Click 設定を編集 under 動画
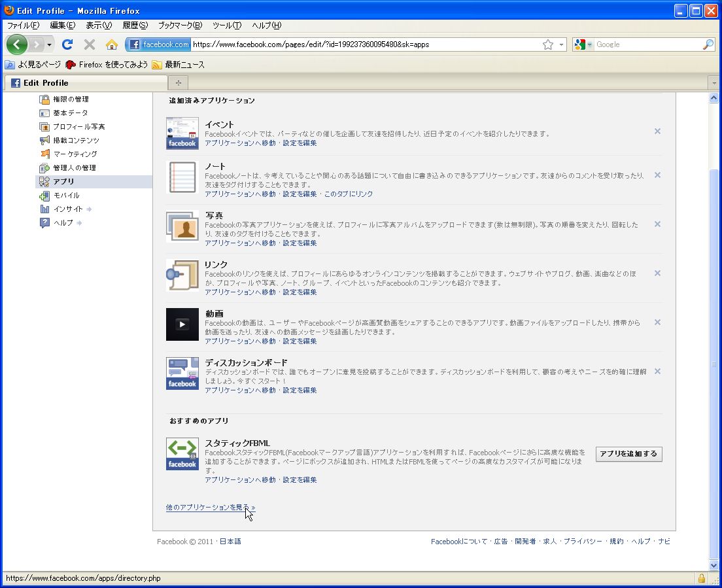The image size is (722, 588). click(300, 341)
